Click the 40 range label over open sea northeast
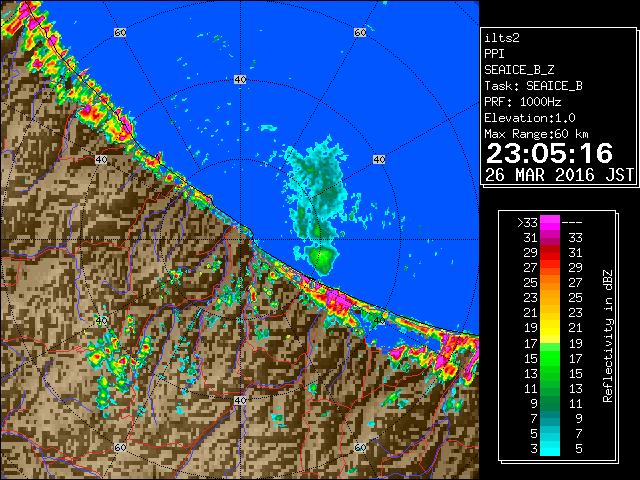 click(x=379, y=160)
